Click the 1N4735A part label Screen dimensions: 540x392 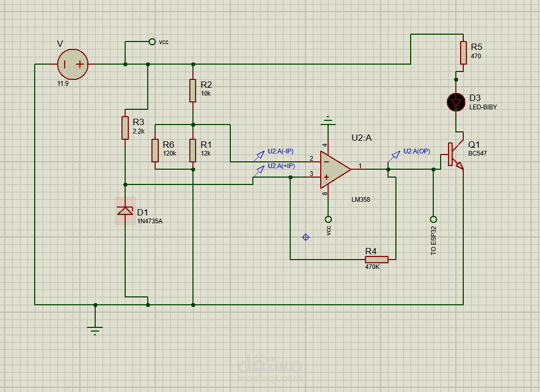tap(150, 221)
